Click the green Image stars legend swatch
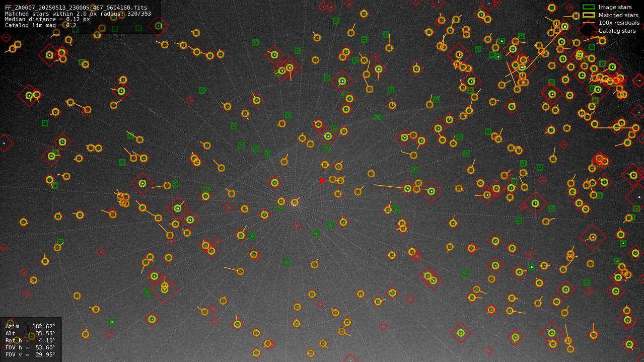This screenshot has height=362, width=644. [x=589, y=7]
